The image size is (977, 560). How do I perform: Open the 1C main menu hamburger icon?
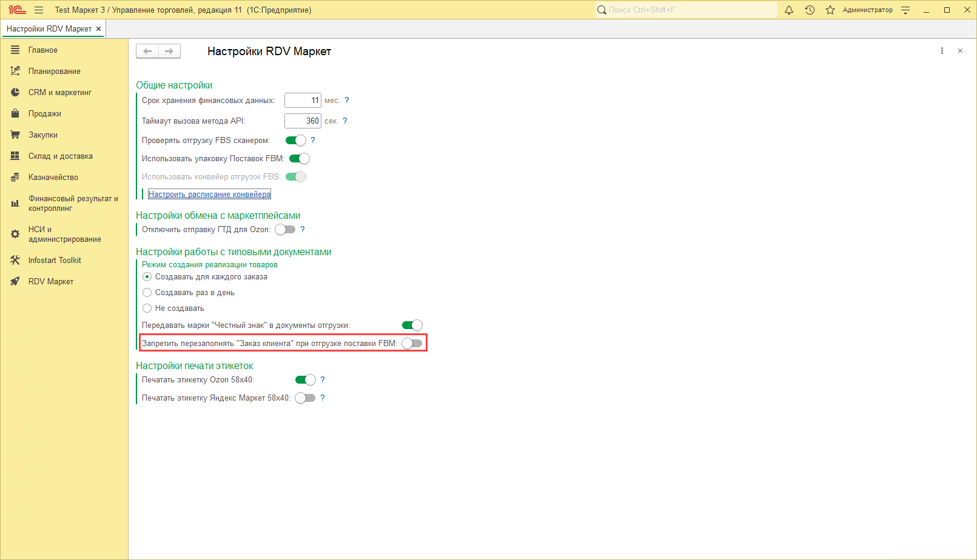point(39,10)
